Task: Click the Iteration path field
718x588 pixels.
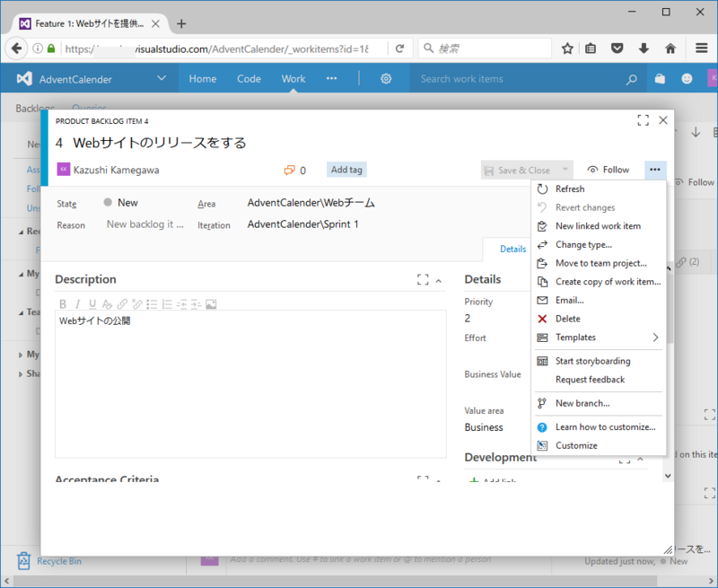Action: (x=303, y=224)
